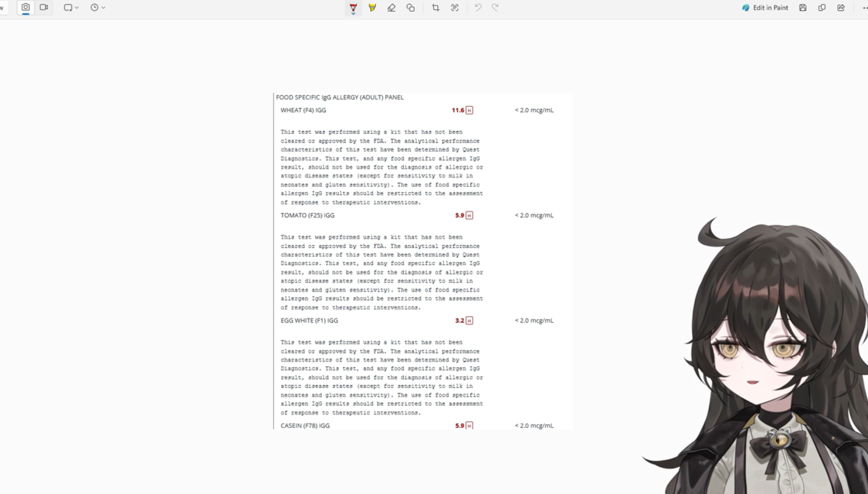
Task: Redo the last edit
Action: pos(495,8)
